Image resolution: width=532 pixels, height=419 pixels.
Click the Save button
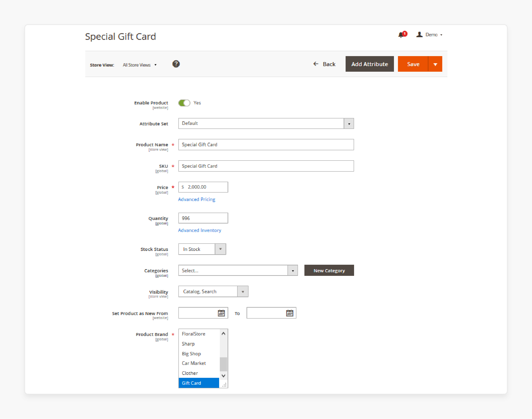click(x=413, y=64)
